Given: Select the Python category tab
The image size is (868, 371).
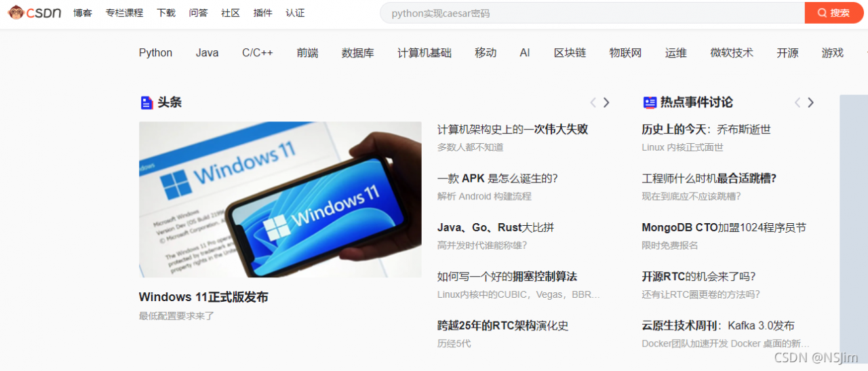Looking at the screenshot, I should pos(155,53).
